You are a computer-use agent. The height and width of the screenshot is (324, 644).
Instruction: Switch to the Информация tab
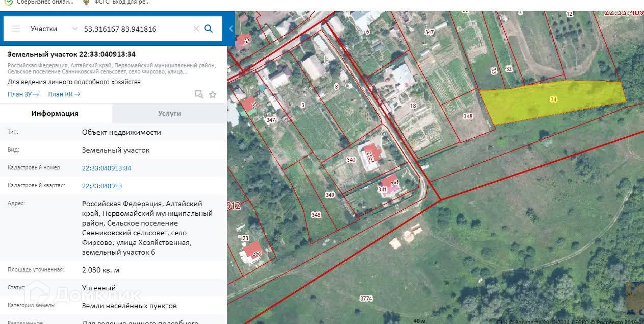pyautogui.click(x=55, y=113)
